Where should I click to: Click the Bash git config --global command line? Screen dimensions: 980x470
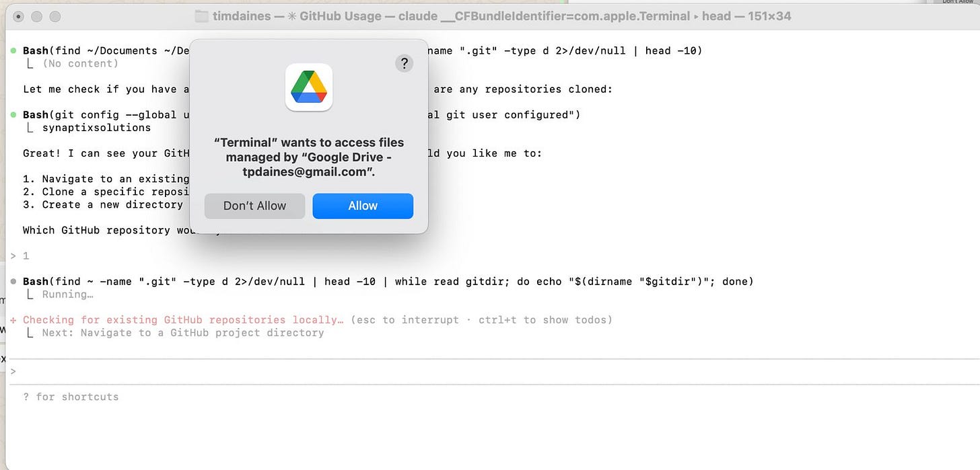[x=302, y=114]
